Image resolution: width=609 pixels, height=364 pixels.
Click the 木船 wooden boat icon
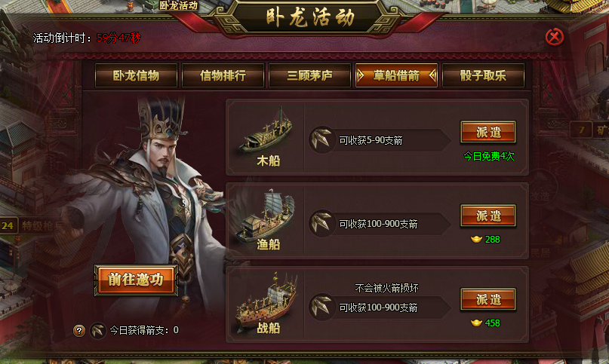(266, 130)
